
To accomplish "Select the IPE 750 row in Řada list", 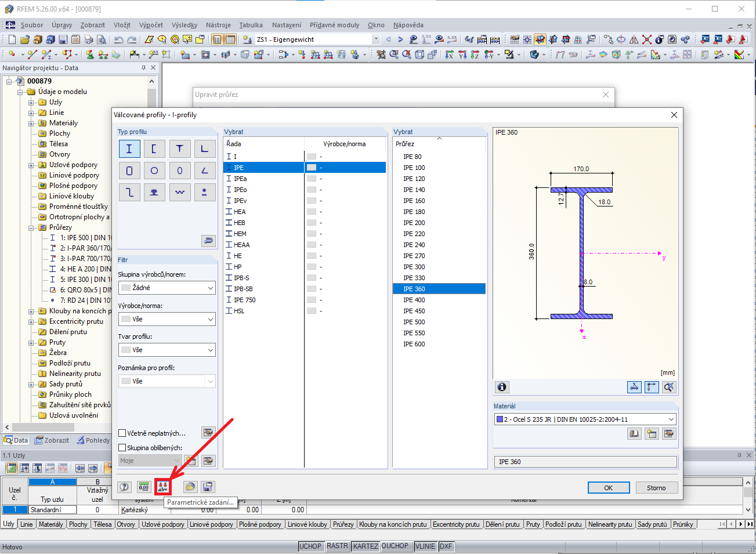I will pyautogui.click(x=305, y=300).
